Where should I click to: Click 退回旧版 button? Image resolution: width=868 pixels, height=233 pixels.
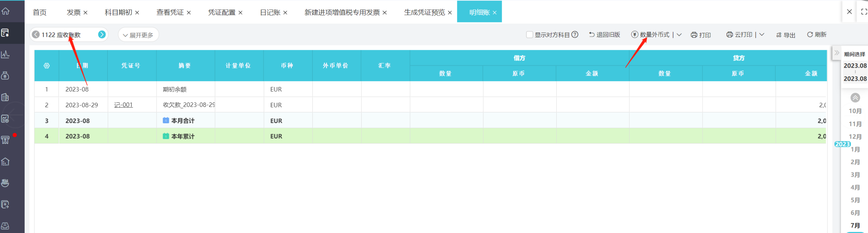(604, 35)
